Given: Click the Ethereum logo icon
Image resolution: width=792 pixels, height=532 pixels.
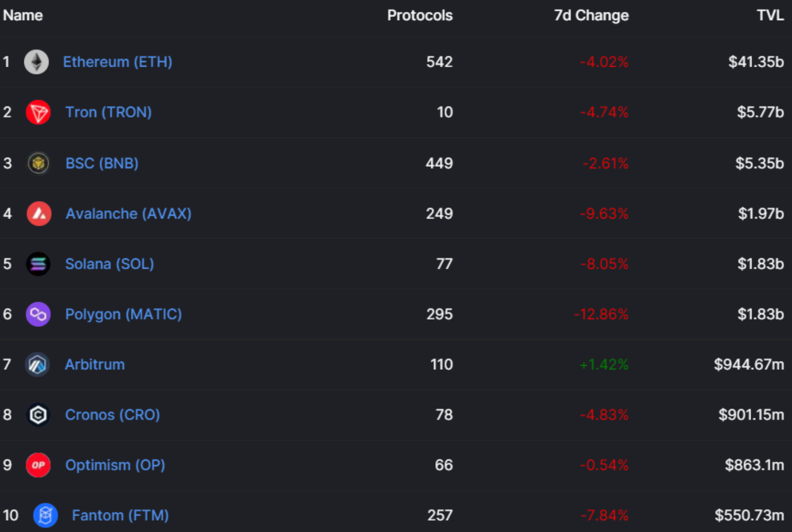Looking at the screenshot, I should pyautogui.click(x=37, y=62).
